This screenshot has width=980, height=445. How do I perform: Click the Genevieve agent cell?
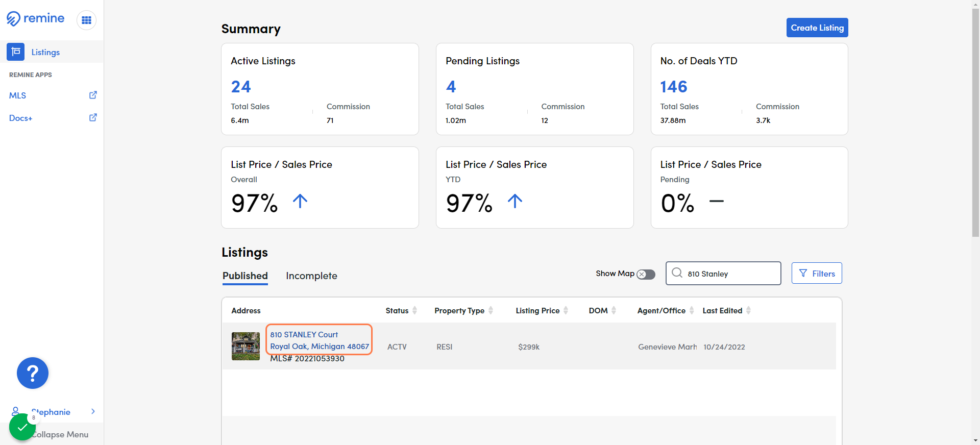(667, 347)
